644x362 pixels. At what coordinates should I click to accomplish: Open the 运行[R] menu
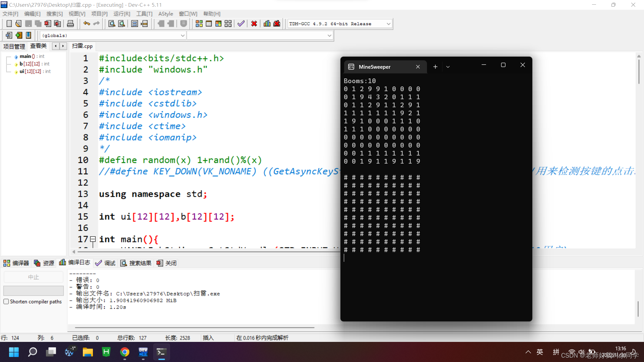[x=122, y=14]
